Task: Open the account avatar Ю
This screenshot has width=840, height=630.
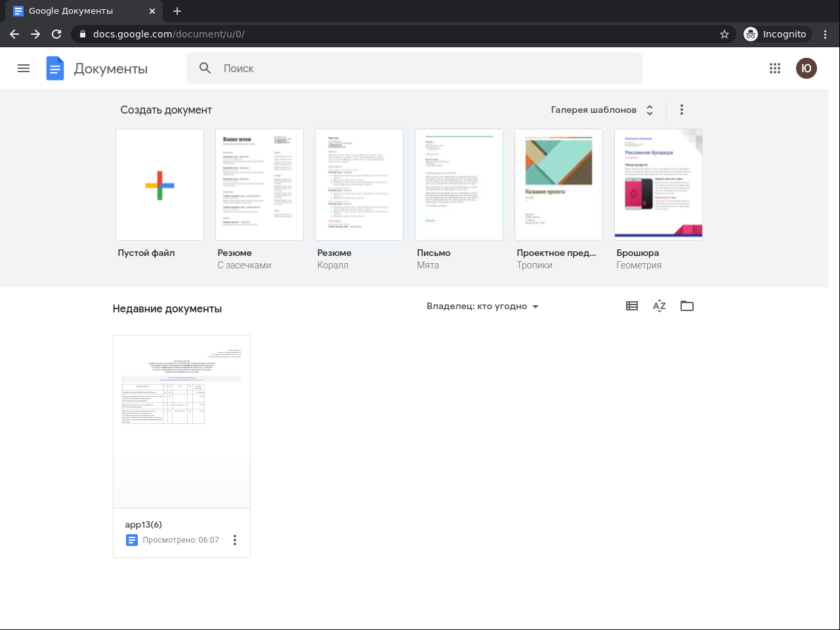Action: (807, 68)
